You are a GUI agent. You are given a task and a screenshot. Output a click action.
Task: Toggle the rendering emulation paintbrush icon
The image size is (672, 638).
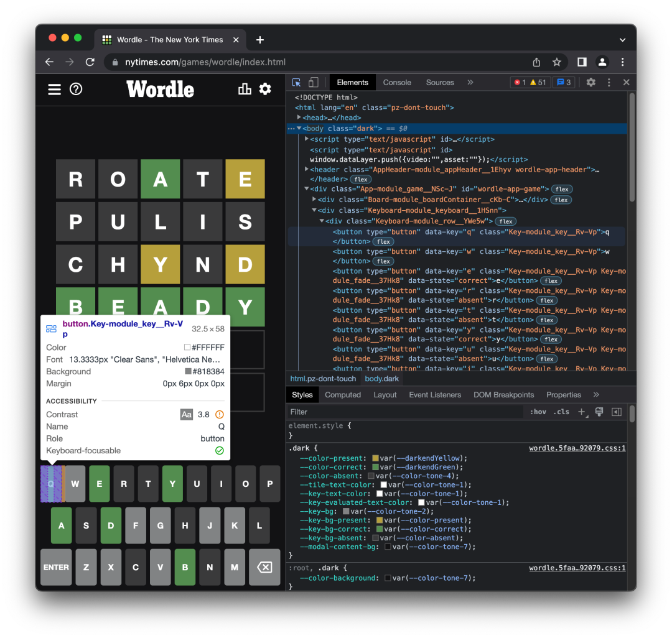[599, 412]
